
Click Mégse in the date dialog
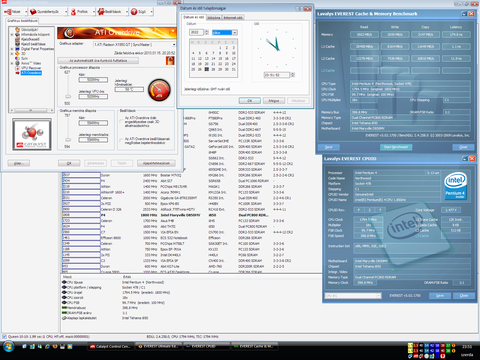[274, 101]
